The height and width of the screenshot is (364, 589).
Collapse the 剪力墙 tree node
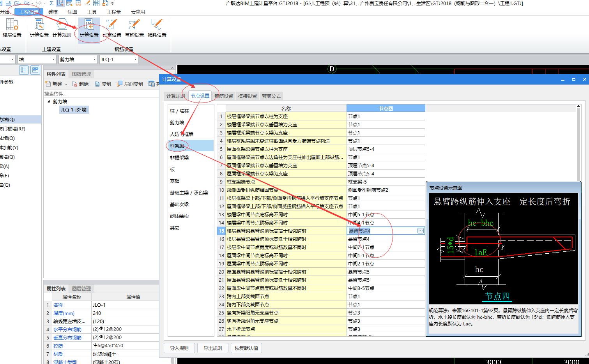[49, 101]
